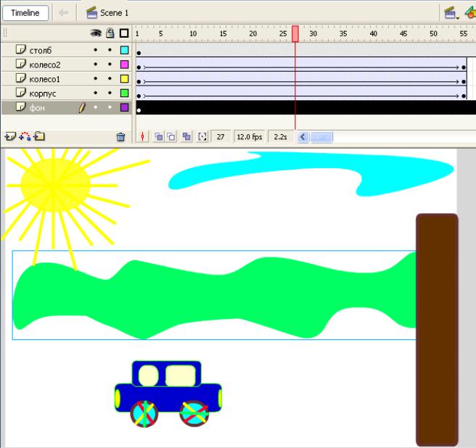Click the timeline scroll left arrow
Viewport: 476px width, 448px height.
(x=303, y=137)
